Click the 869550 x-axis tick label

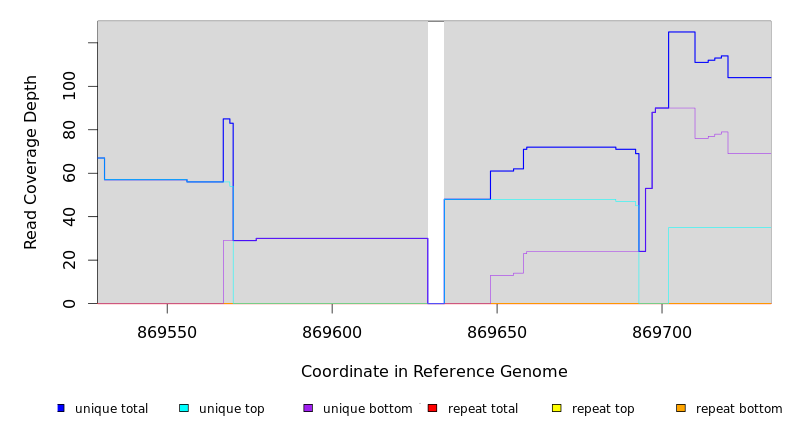tap(167, 331)
